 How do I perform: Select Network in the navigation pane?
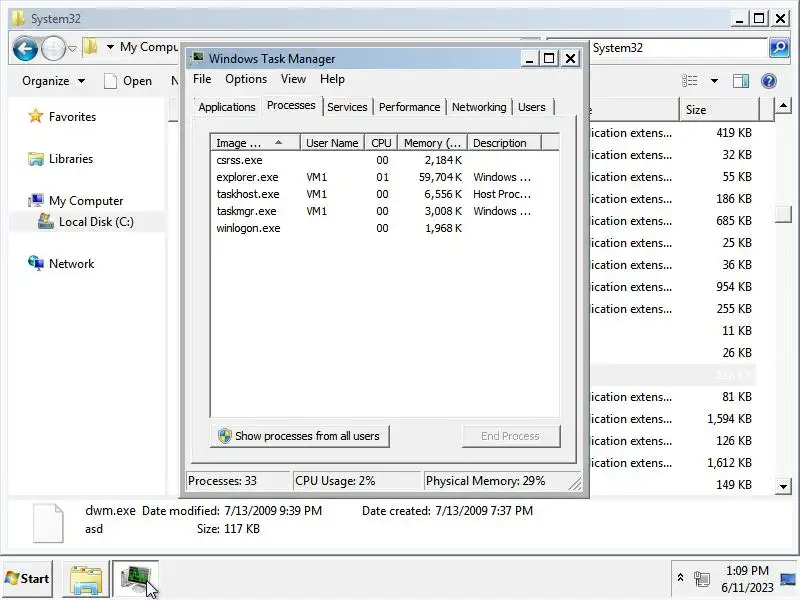pyautogui.click(x=71, y=264)
